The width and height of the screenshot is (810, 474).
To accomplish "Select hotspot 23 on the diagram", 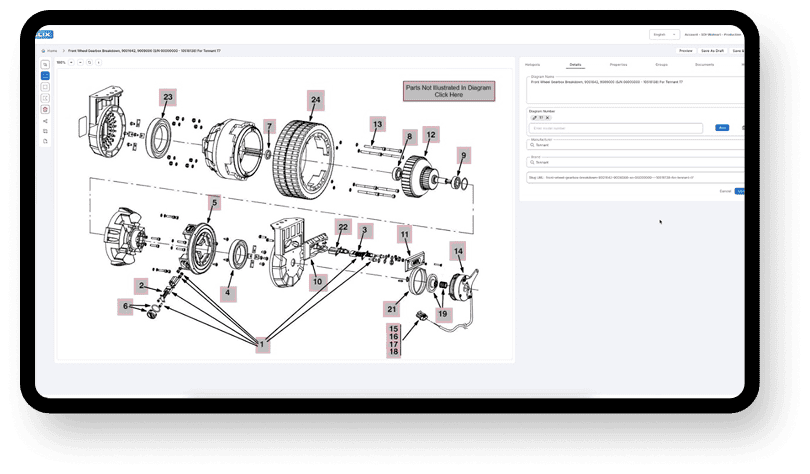I will click(x=168, y=97).
